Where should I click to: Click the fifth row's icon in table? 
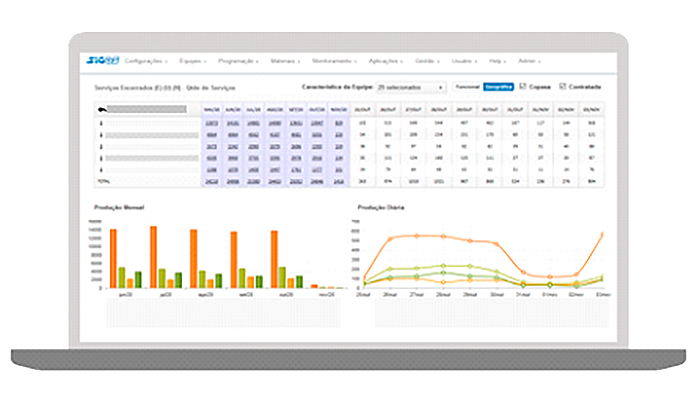coord(101,170)
